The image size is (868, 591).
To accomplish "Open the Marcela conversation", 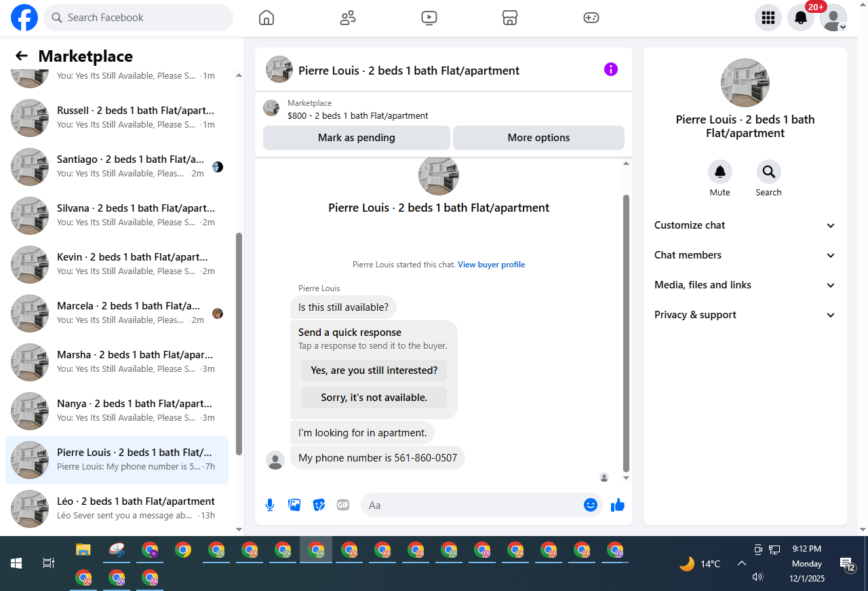I will [117, 313].
